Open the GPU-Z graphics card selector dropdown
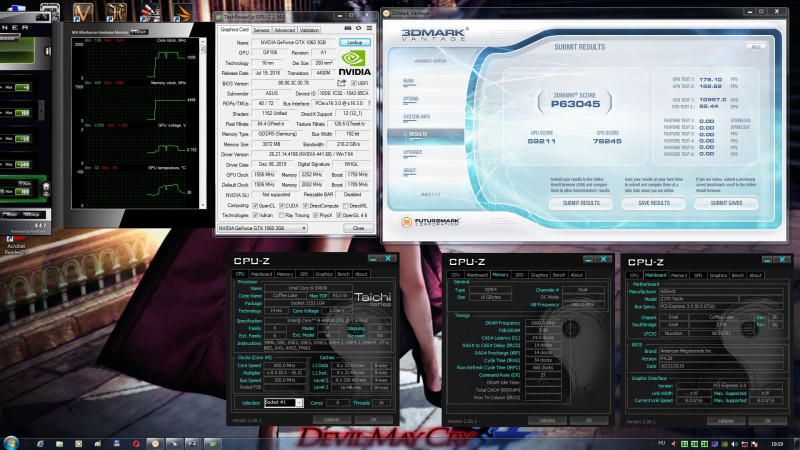This screenshot has height=450, width=800. point(262,228)
